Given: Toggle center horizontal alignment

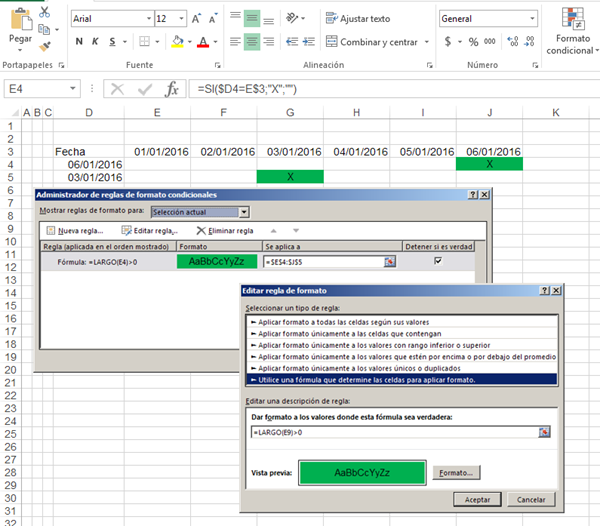Looking at the screenshot, I should 252,42.
